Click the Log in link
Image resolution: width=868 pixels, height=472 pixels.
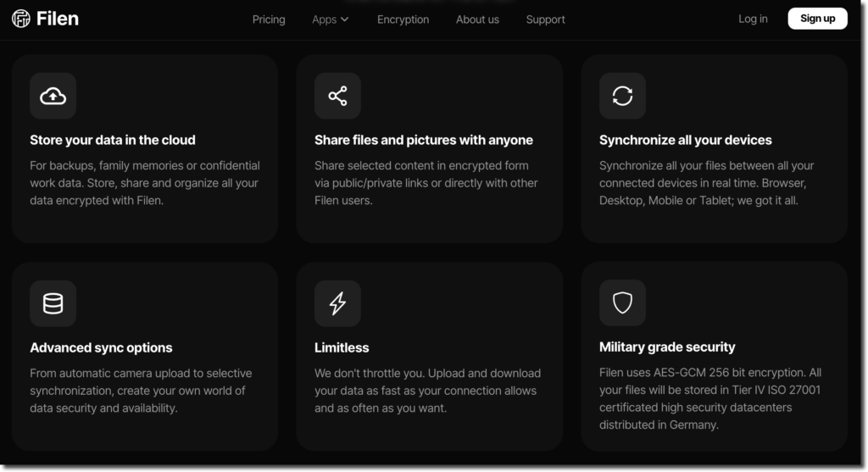753,19
